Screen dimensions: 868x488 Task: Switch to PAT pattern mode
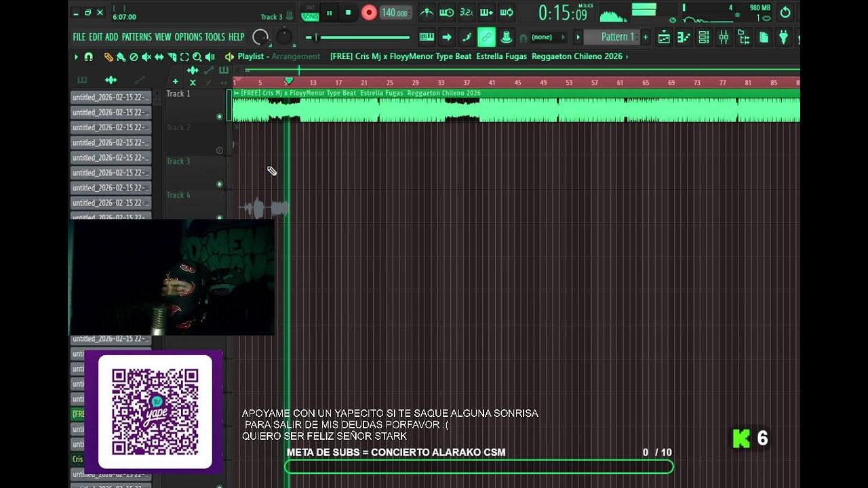click(x=310, y=8)
